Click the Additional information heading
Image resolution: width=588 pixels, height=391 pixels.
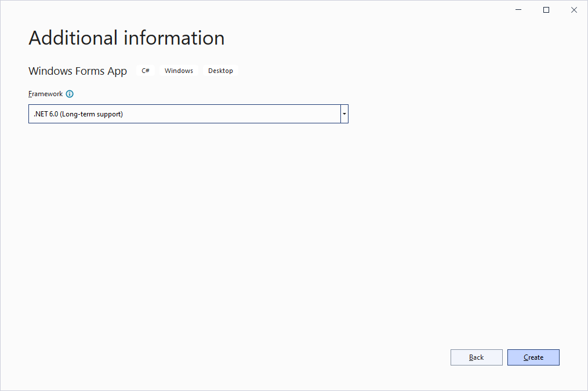coord(126,38)
